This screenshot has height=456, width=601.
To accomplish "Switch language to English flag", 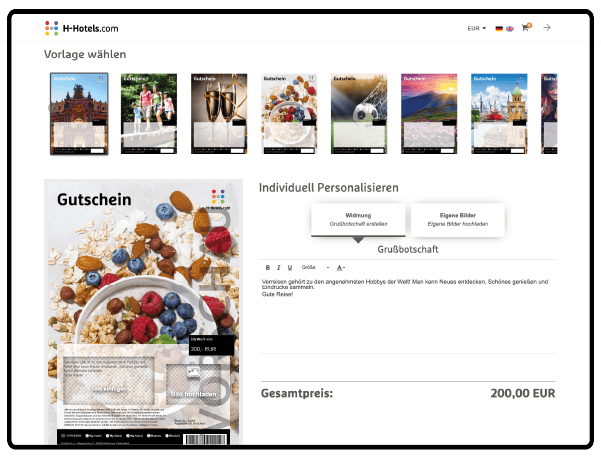I will click(510, 28).
